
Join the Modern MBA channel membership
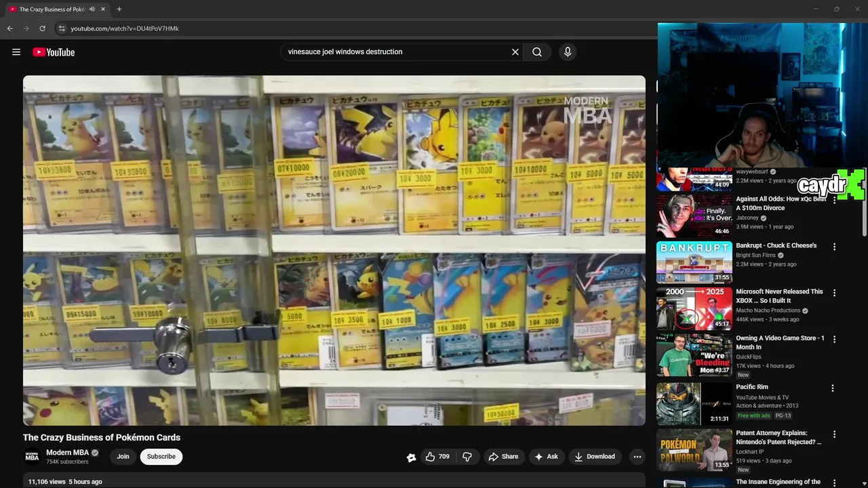pos(123,457)
